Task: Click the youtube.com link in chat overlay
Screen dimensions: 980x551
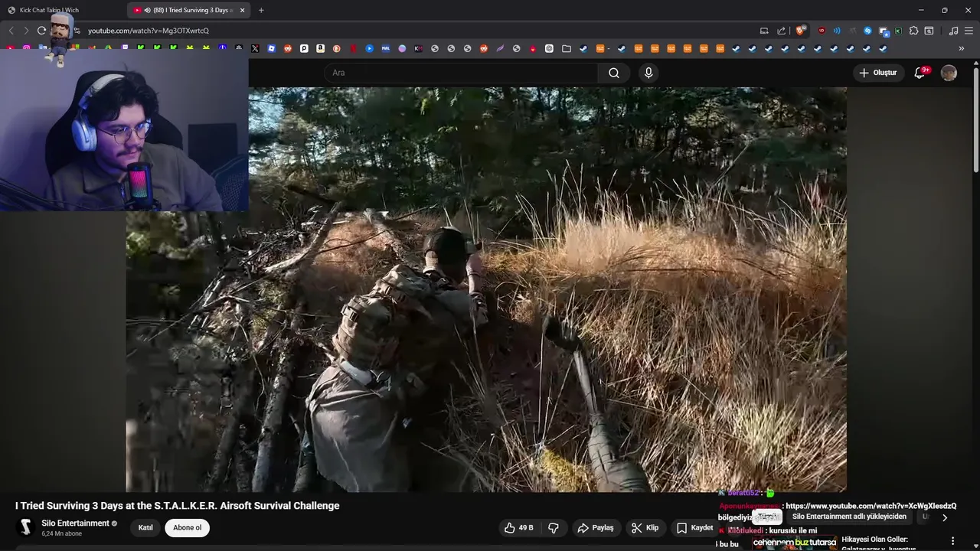Action: click(871, 506)
